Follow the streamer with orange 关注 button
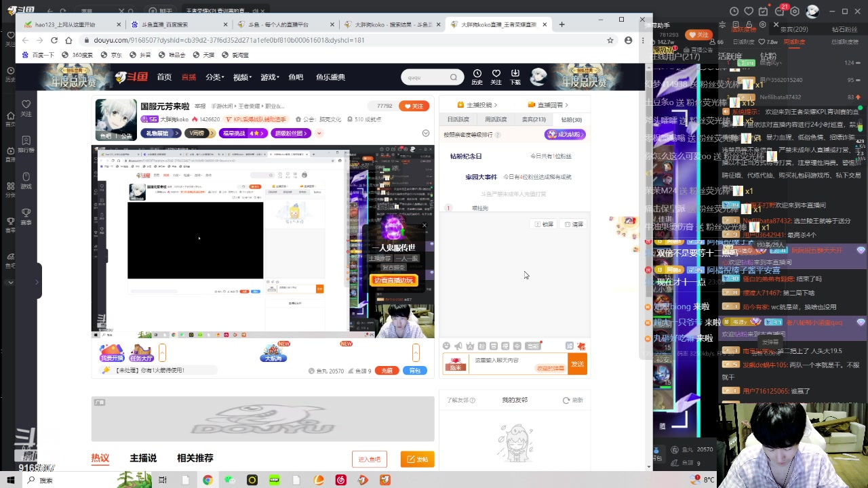 click(414, 106)
